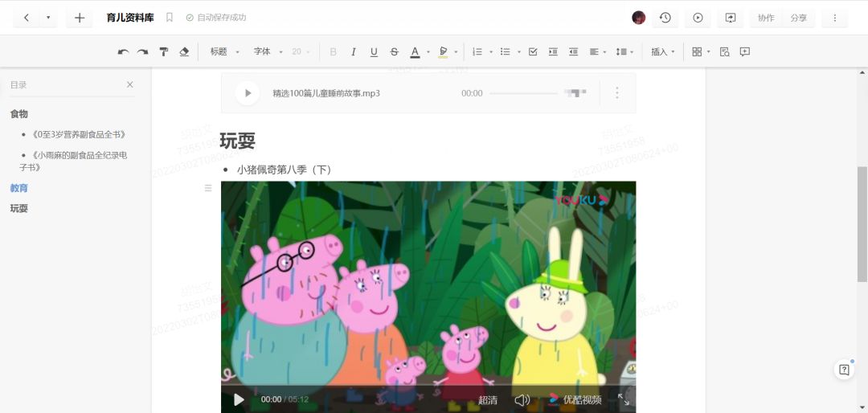
Task: Play the 精选100篇儿童睡前故事.mp3 audio
Action: tap(248, 93)
